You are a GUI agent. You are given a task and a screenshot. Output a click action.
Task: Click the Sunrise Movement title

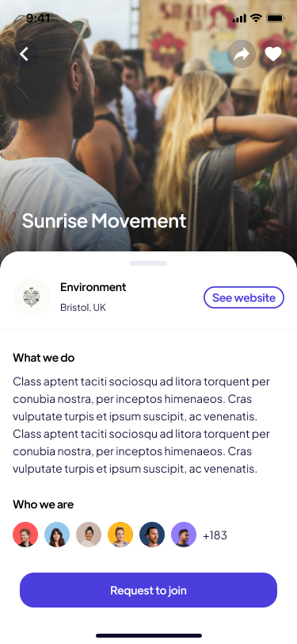pos(105,221)
